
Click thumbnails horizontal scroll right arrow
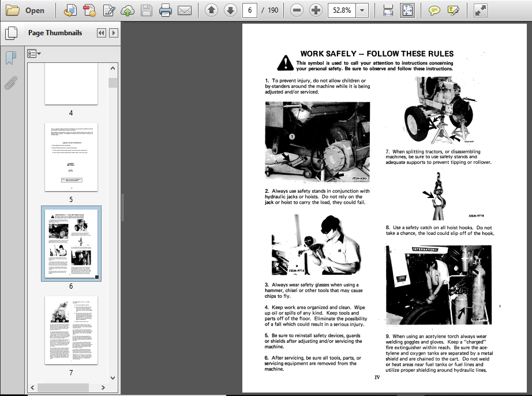(x=103, y=387)
